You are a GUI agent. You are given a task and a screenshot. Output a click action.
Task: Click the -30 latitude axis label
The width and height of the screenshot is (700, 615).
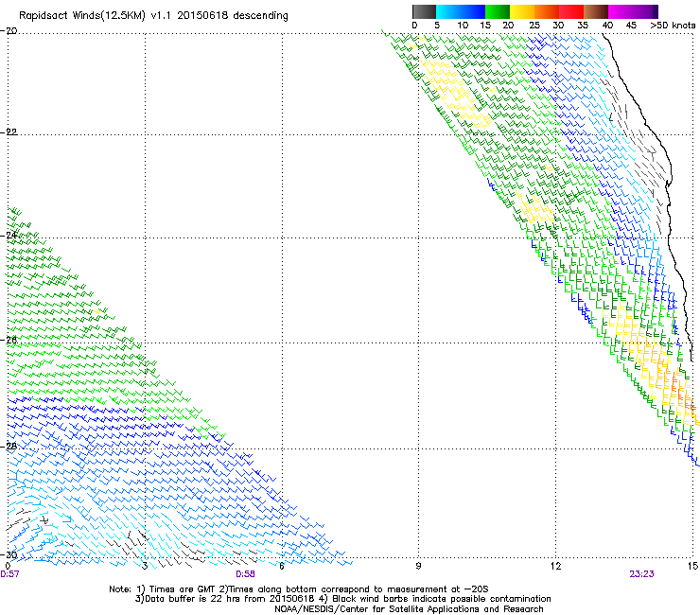click(x=9, y=554)
